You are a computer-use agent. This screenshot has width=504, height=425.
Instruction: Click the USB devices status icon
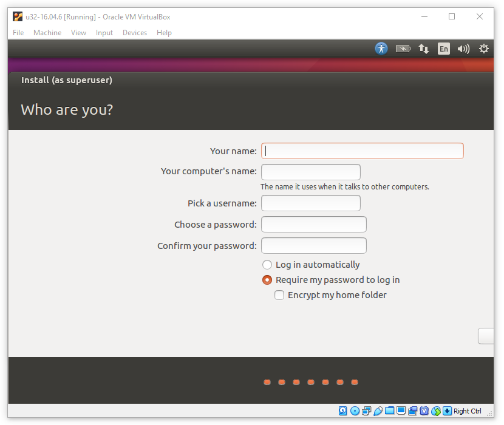pyautogui.click(x=378, y=411)
